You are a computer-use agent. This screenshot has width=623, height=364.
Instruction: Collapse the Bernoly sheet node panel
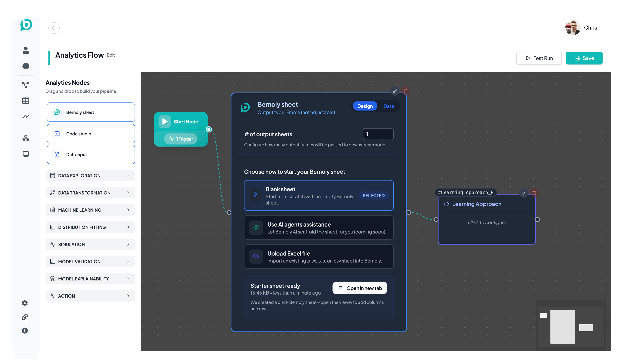[395, 91]
